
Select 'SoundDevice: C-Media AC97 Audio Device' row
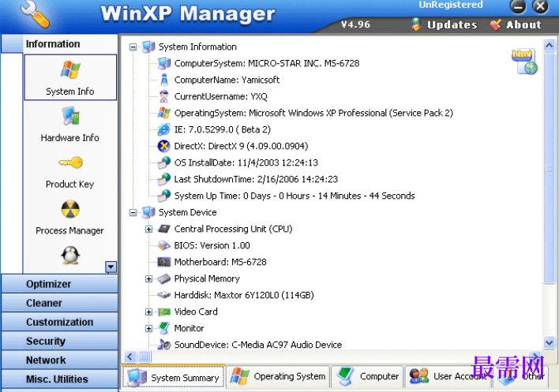pyautogui.click(x=257, y=345)
